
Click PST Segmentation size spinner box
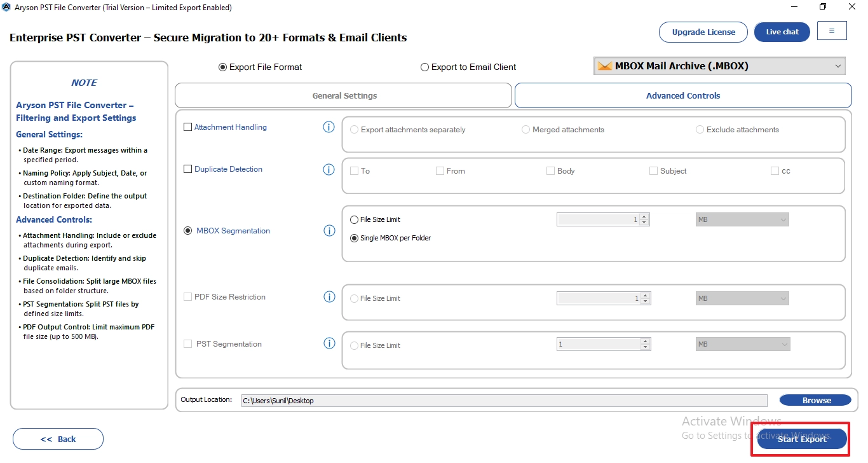tap(604, 344)
